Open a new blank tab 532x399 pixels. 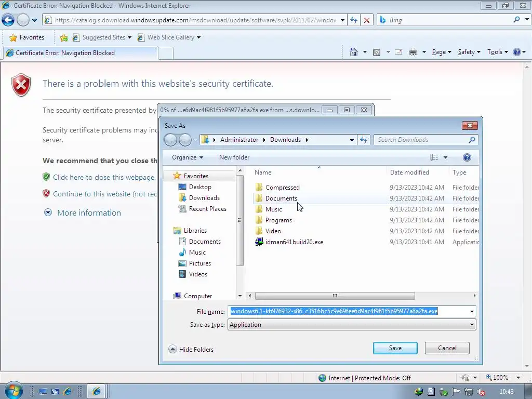click(x=166, y=54)
